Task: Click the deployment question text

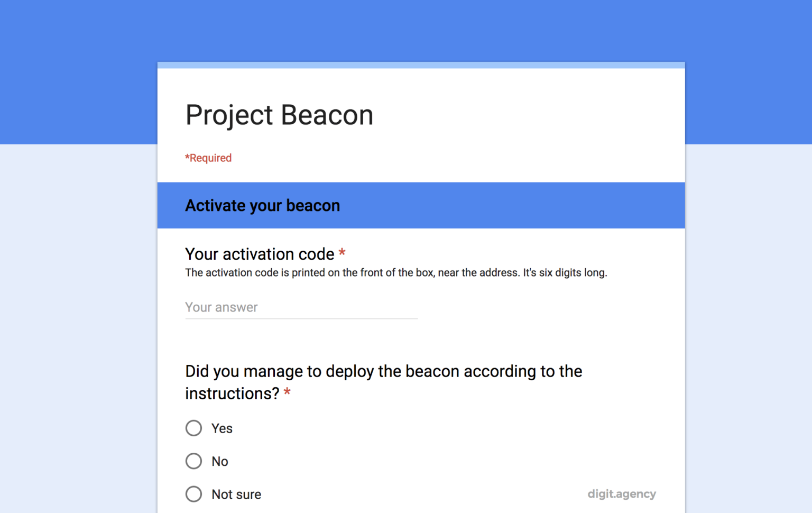Action: [383, 371]
